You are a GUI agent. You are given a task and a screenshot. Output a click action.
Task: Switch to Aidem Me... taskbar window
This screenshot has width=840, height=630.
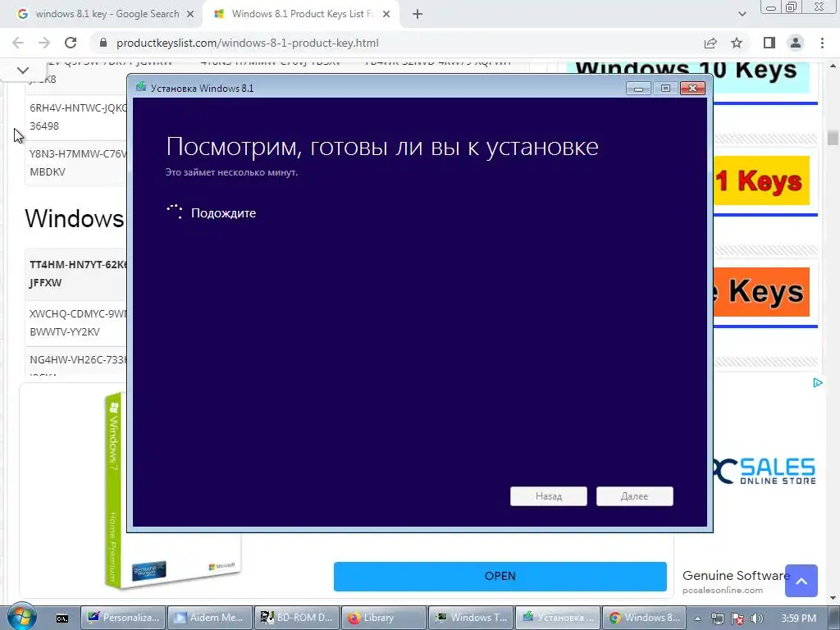click(210, 618)
